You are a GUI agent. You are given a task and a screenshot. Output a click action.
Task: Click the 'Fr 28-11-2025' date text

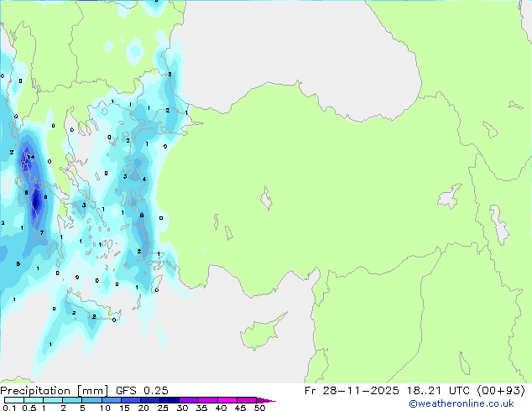click(352, 391)
